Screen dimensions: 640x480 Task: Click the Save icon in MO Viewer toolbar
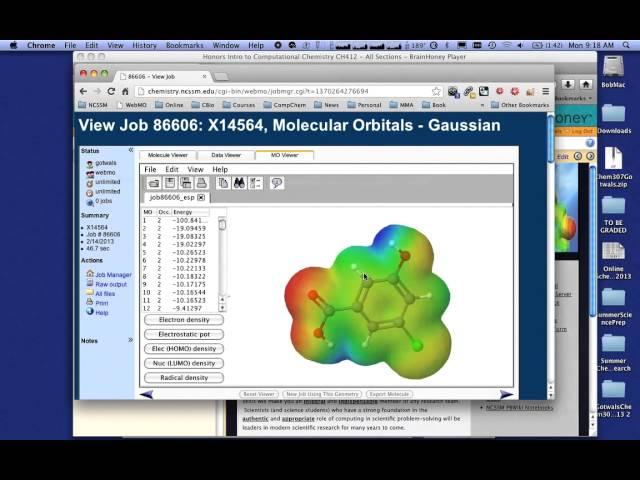click(170, 183)
